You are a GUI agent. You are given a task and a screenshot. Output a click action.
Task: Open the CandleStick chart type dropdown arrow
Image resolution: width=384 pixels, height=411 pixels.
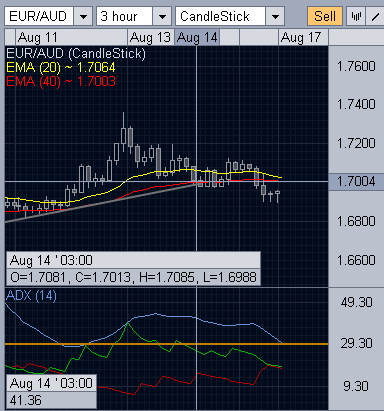pos(275,16)
